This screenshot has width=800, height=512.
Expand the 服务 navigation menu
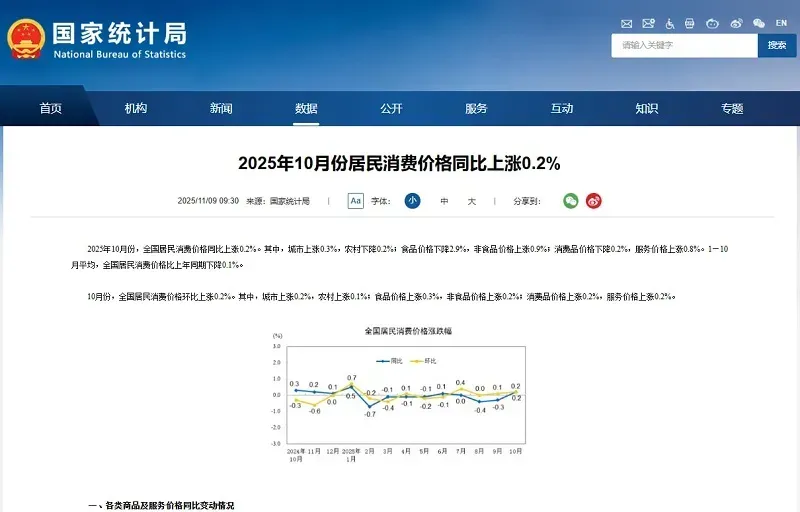point(476,109)
